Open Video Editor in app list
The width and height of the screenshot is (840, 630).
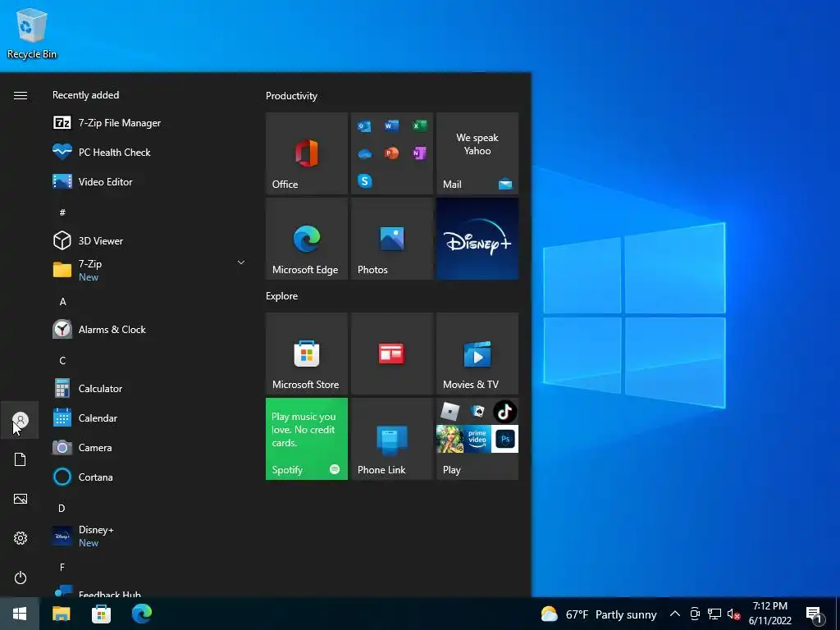148,181
